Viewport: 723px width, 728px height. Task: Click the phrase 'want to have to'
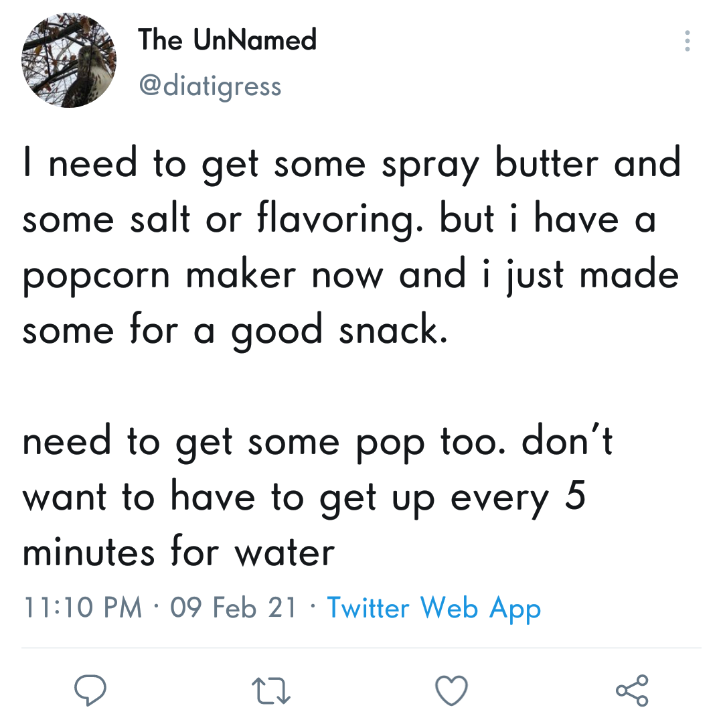click(x=163, y=496)
